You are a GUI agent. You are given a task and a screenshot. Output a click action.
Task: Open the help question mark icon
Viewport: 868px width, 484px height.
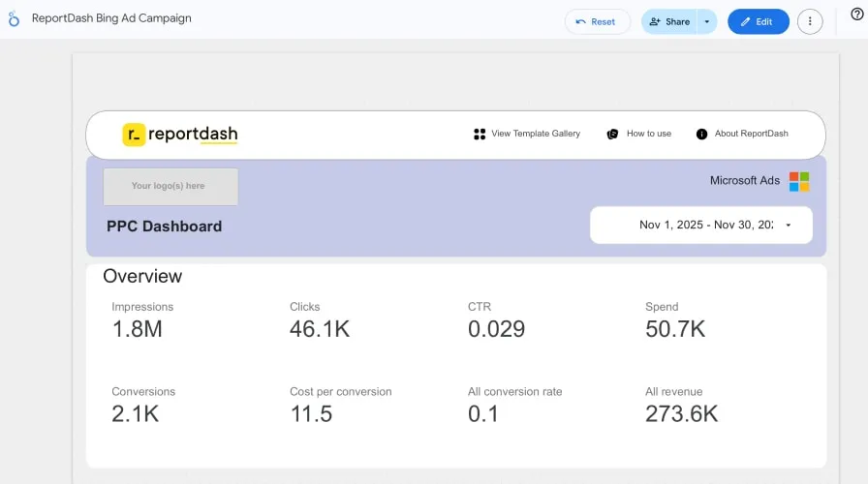(x=857, y=15)
